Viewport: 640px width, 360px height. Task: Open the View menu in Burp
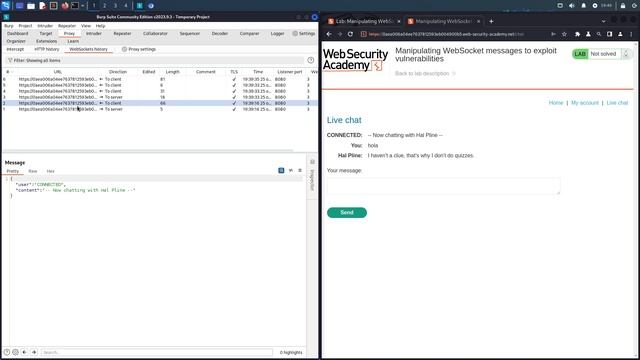(86, 26)
